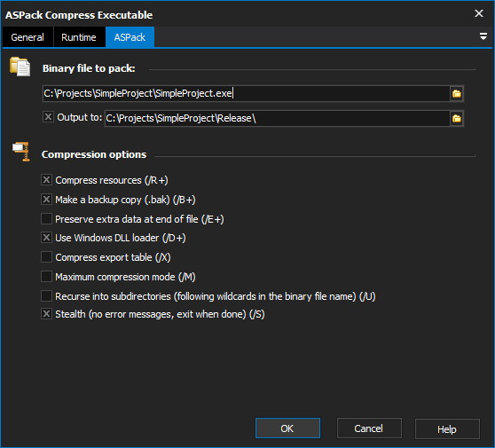The height and width of the screenshot is (448, 495).
Task: Enable Recurse into subdirectories (/U)
Action: point(46,296)
